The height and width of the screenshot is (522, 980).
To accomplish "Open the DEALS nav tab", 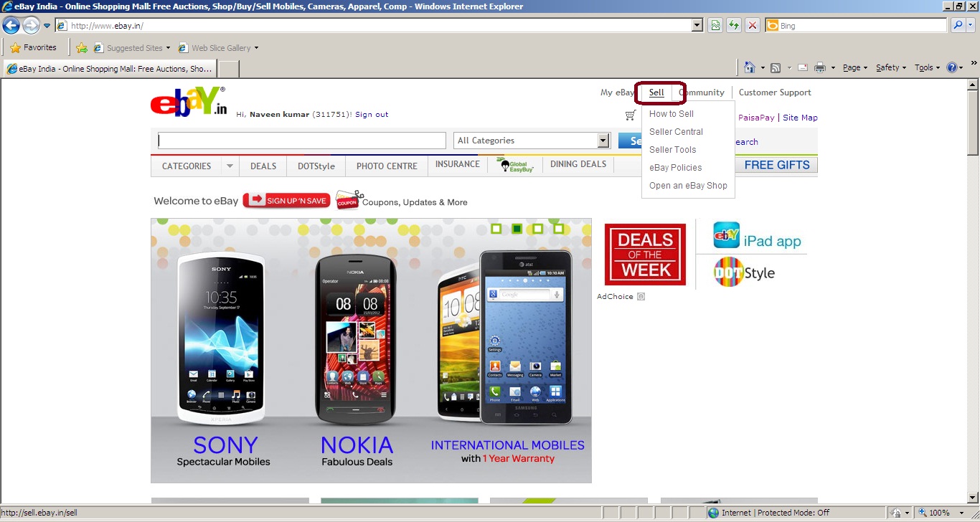I will click(263, 166).
